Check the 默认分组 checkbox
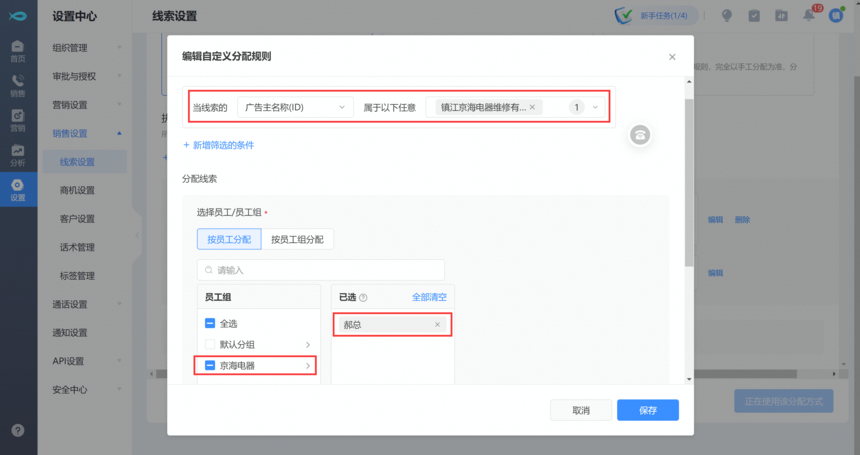Screen dimensions: 860x455 (x=210, y=344)
